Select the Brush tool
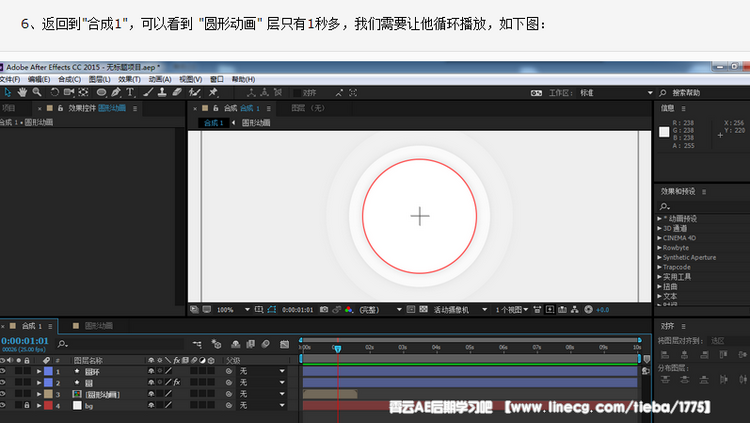The width and height of the screenshot is (750, 423). click(148, 92)
